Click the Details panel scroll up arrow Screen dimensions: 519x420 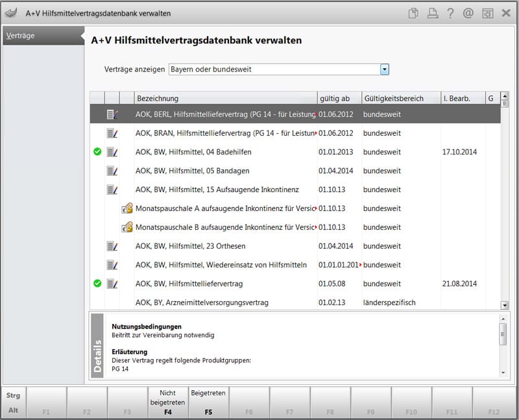pos(503,319)
